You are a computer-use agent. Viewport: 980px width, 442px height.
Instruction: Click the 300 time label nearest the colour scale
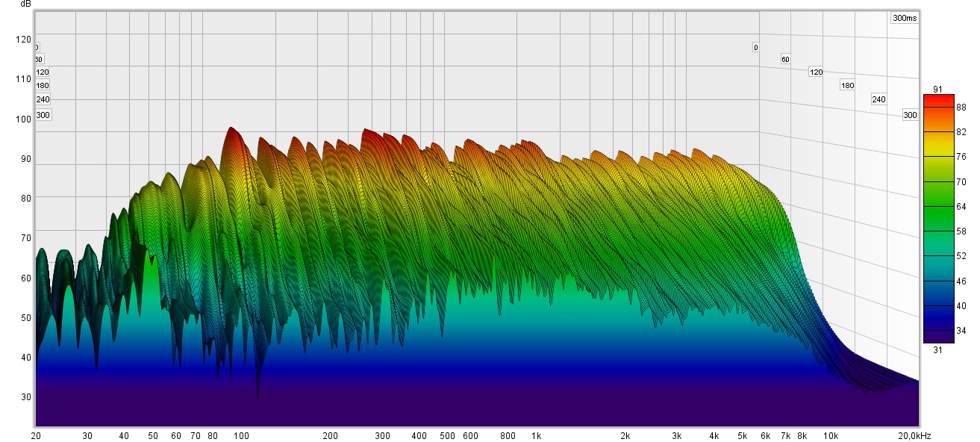(x=910, y=115)
